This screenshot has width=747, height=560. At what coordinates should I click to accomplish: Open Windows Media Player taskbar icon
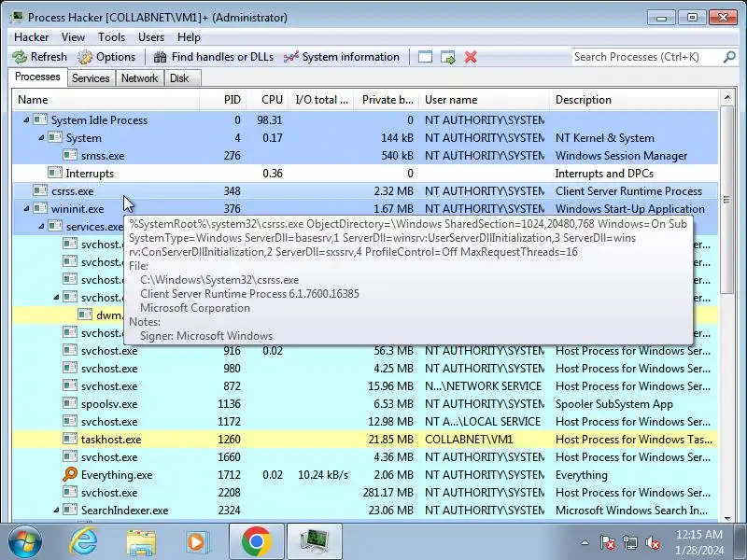click(x=197, y=542)
